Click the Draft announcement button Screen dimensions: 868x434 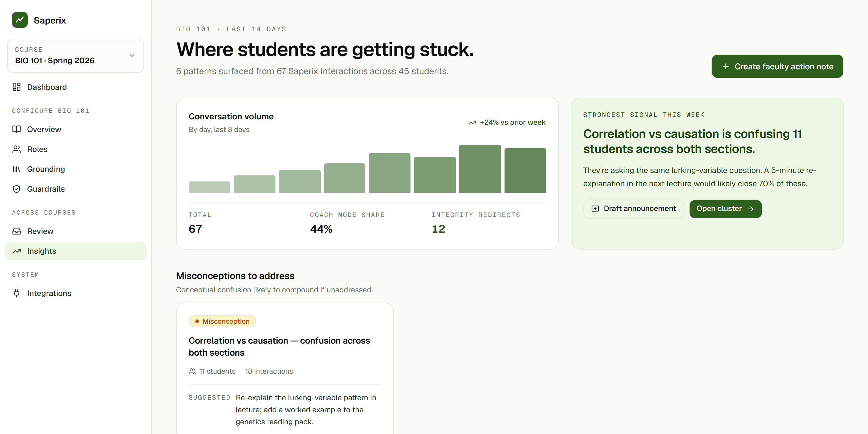634,209
